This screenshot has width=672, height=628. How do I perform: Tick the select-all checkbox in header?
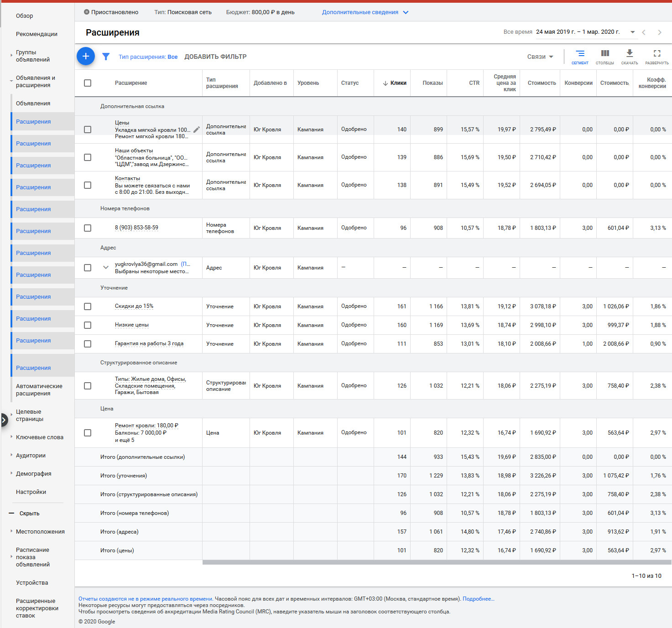point(88,83)
